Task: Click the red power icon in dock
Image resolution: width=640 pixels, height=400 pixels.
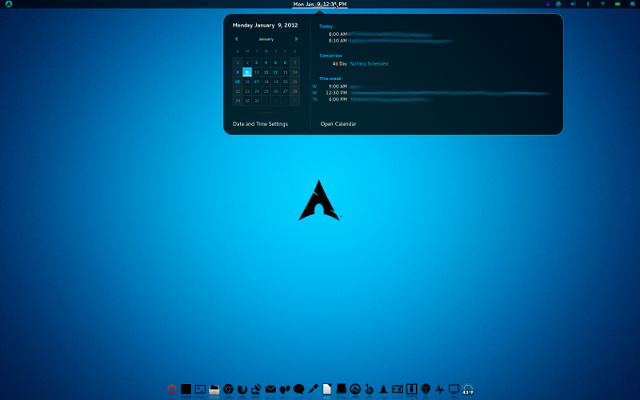Action: [x=172, y=389]
